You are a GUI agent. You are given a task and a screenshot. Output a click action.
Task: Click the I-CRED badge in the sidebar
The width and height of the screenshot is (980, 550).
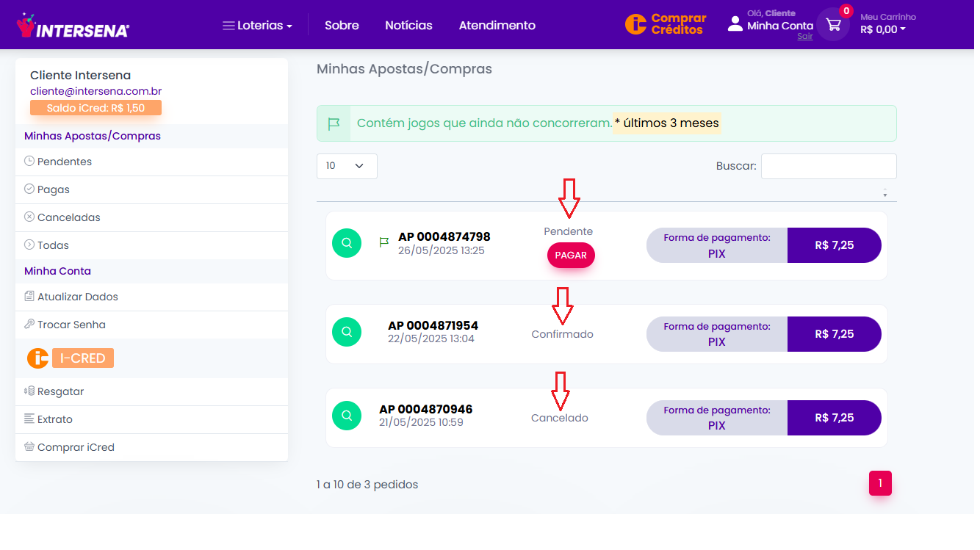[x=81, y=358]
